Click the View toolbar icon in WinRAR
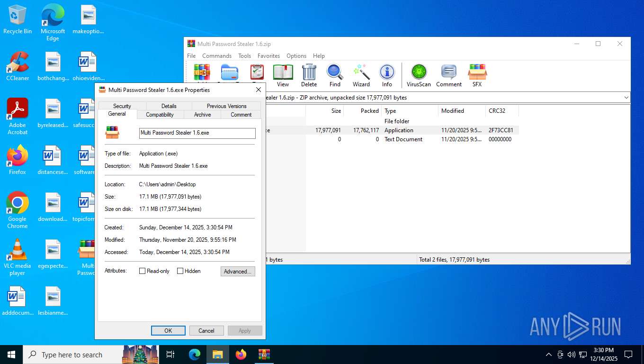This screenshot has height=364, width=644. 283,76
